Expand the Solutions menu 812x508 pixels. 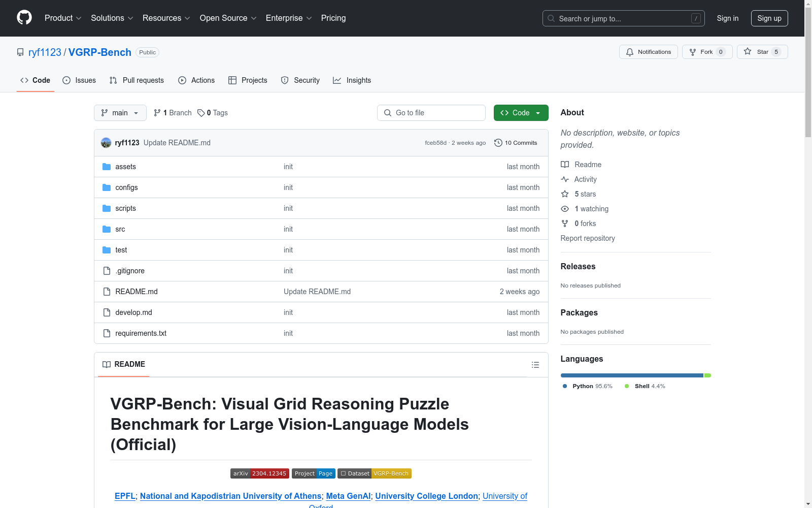pos(112,18)
